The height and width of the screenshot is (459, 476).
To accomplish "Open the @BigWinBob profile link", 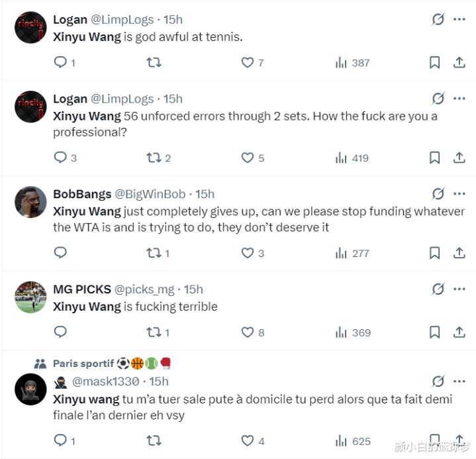I will click(150, 194).
